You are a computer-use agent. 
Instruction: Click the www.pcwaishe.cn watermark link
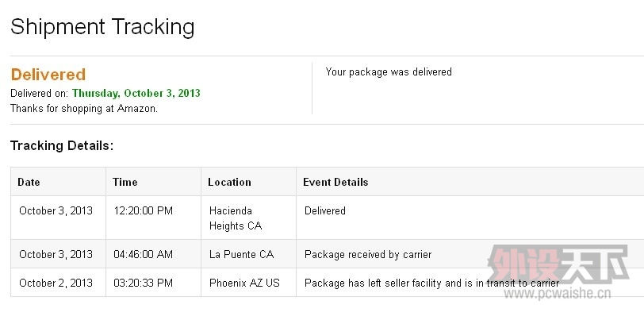click(x=558, y=293)
